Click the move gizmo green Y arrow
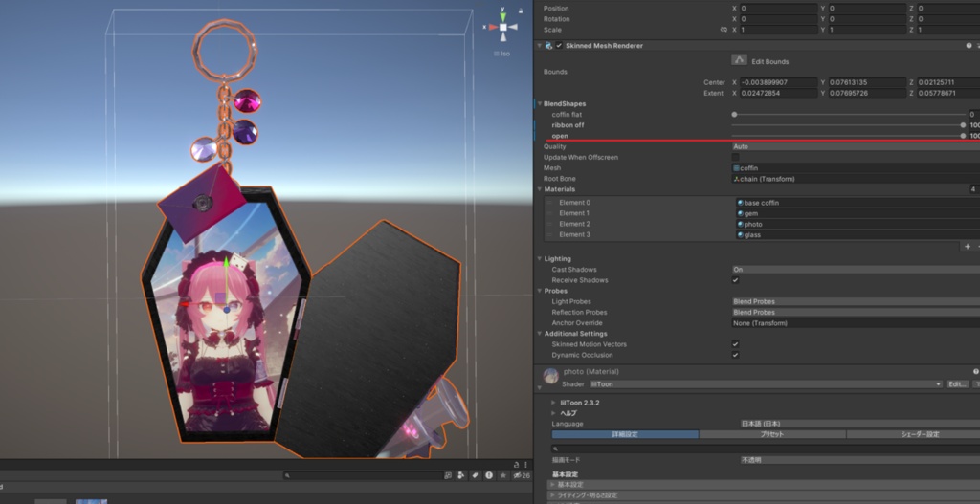 [226, 264]
